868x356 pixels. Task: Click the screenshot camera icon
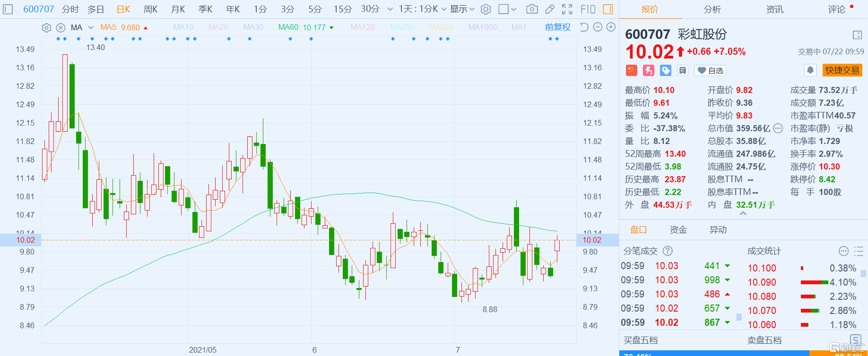[x=532, y=9]
